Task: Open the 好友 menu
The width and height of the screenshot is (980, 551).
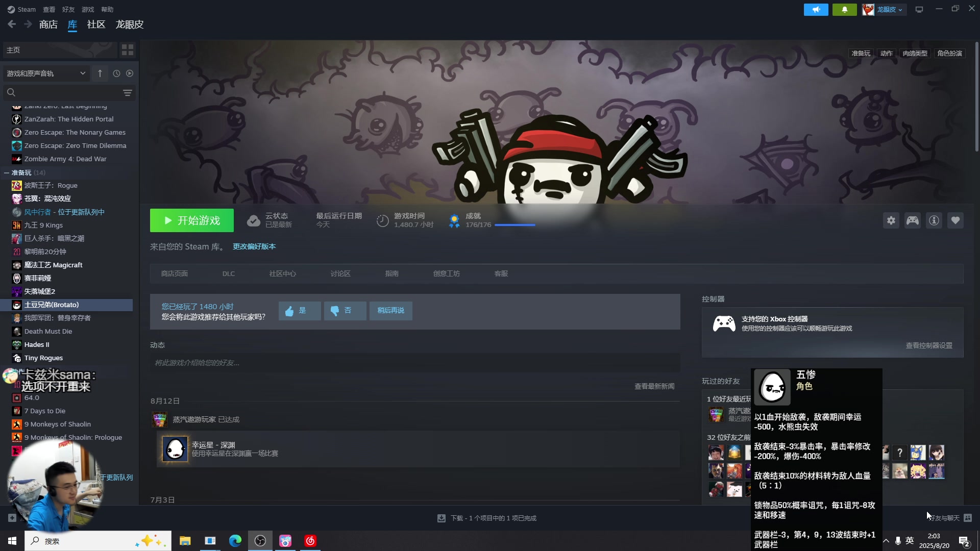Action: pos(68,9)
